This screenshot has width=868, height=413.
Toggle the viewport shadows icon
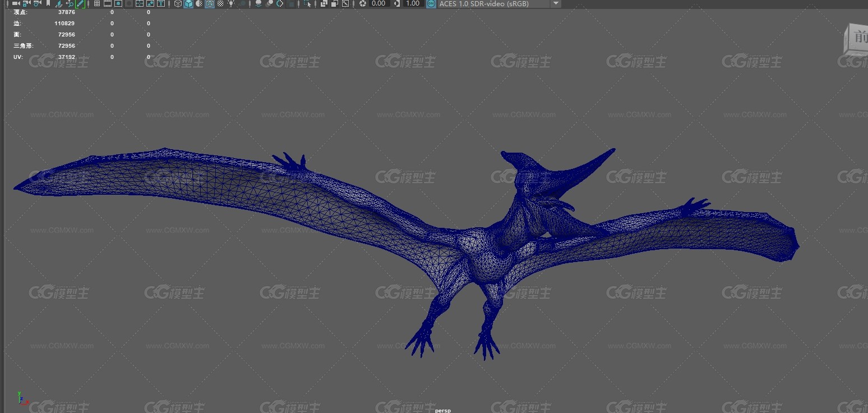242,3
